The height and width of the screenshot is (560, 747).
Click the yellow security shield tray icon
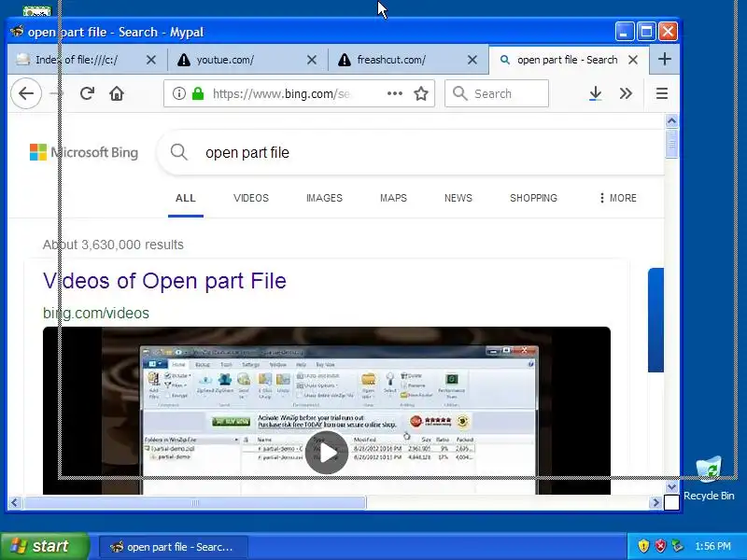[643, 546]
